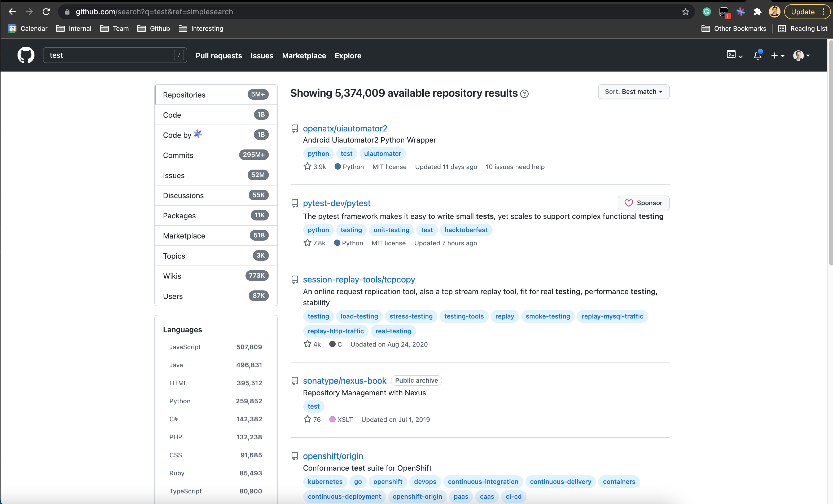Open the GitHub user avatar dropdown
This screenshot has height=504, width=833.
(801, 55)
